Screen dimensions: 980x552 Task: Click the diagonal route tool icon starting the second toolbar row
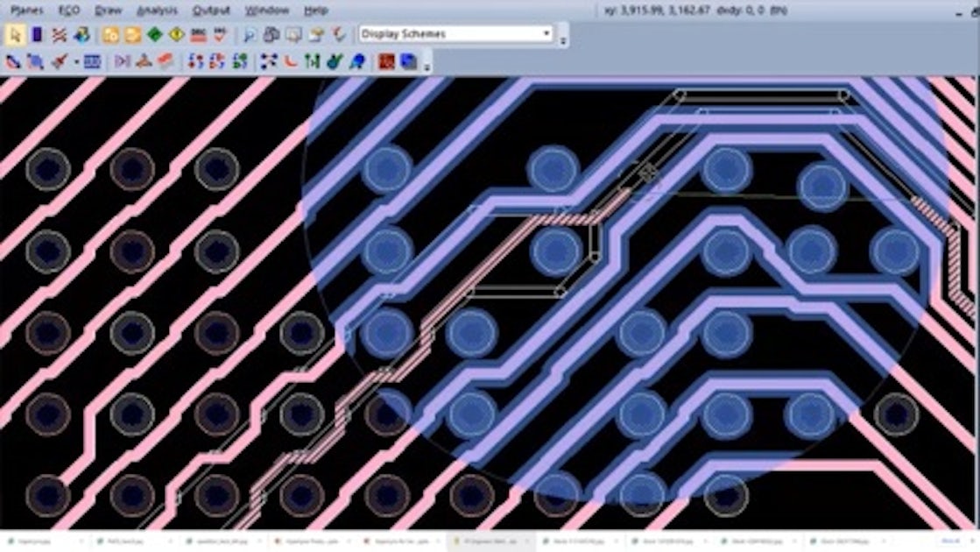(x=13, y=61)
